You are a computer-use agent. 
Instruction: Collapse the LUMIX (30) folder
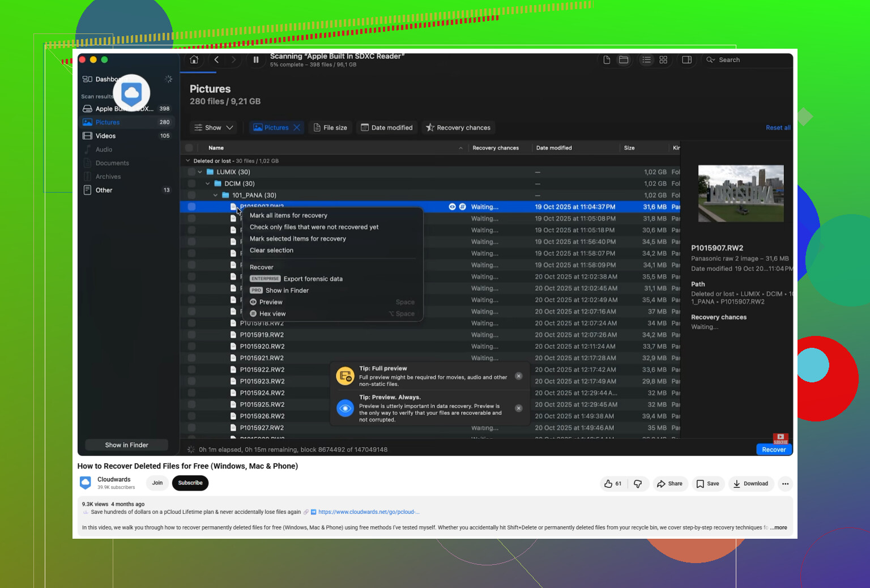200,172
